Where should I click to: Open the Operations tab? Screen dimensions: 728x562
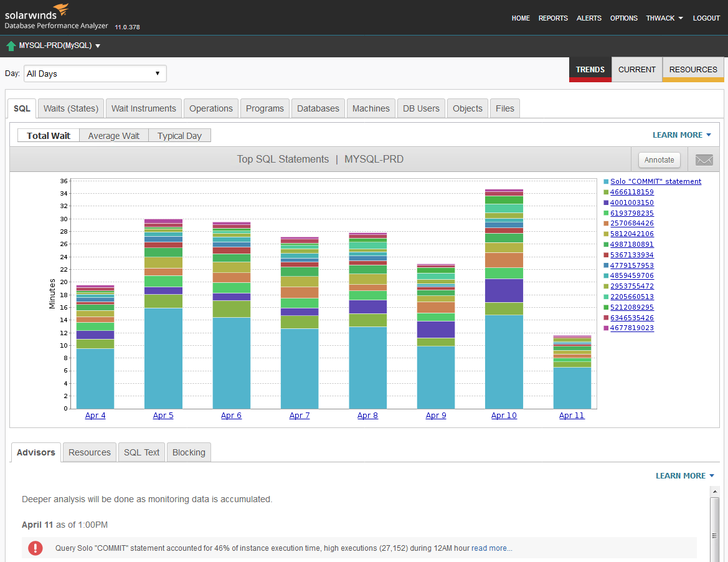pos(210,108)
